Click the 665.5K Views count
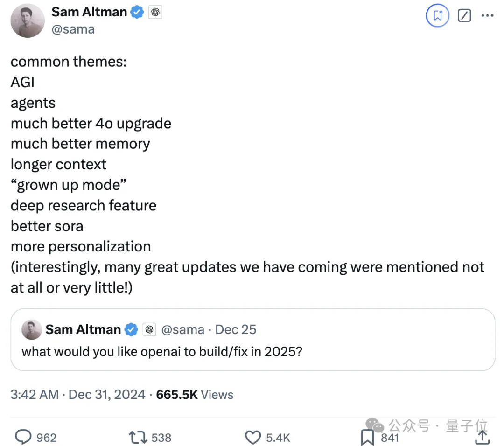 pos(195,394)
